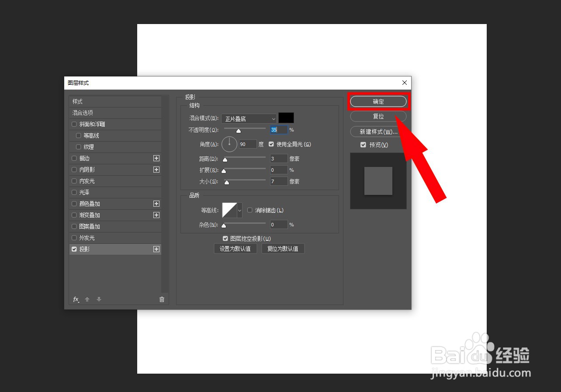Tick the 颜色叠加 checkbox
Viewport: 561px width, 392px height.
[74, 204]
